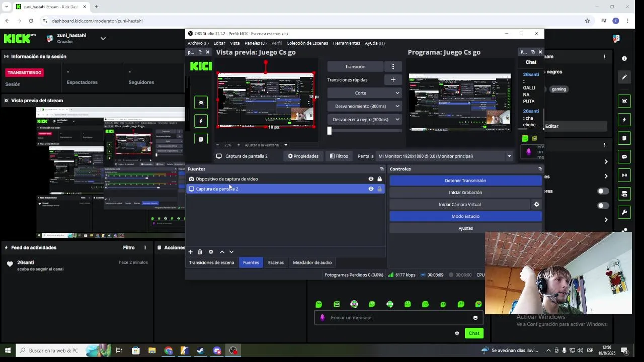Open the Corte quick transition dropdown
The height and width of the screenshot is (362, 644).
(x=364, y=93)
